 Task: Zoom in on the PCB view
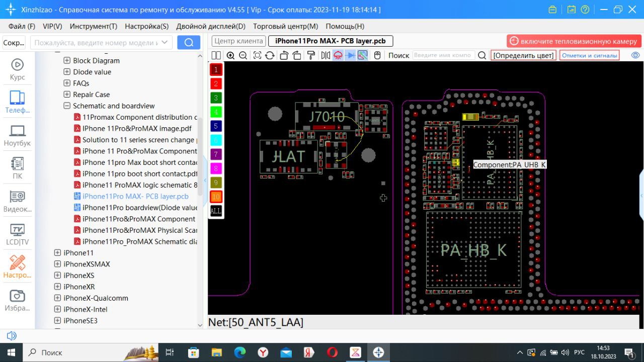(230, 55)
